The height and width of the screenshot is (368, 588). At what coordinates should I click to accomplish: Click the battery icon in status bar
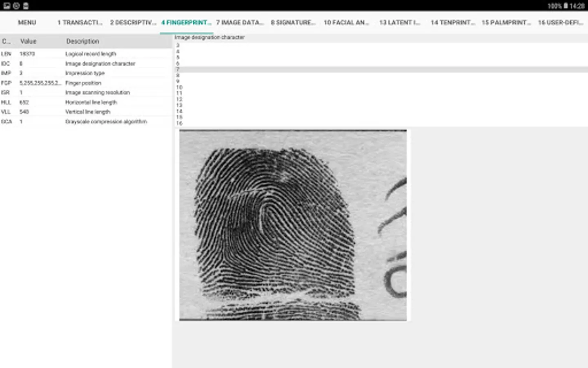click(x=566, y=6)
